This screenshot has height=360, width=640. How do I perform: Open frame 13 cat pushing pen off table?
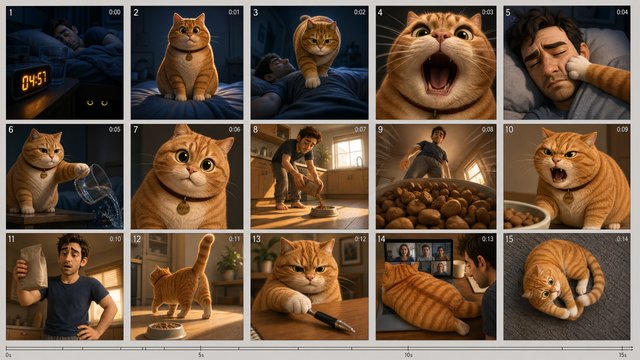point(309,287)
